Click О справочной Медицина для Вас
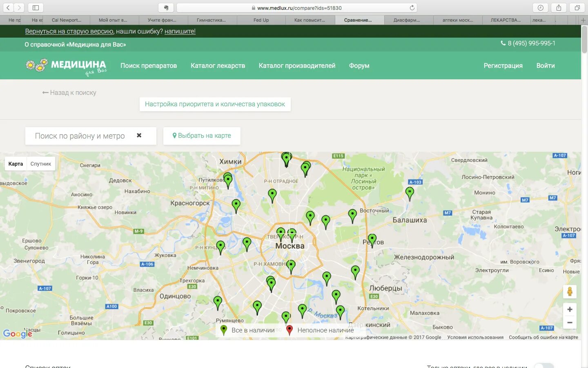The height and width of the screenshot is (368, 588). click(x=75, y=45)
